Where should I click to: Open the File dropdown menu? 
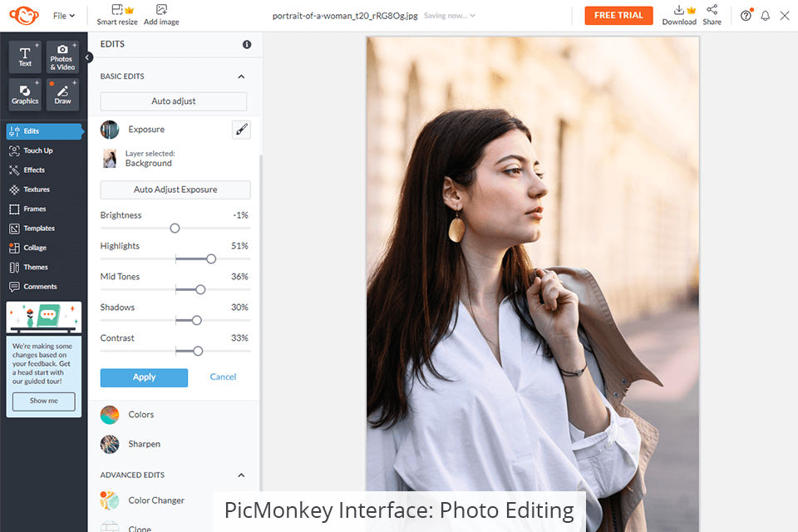[64, 16]
